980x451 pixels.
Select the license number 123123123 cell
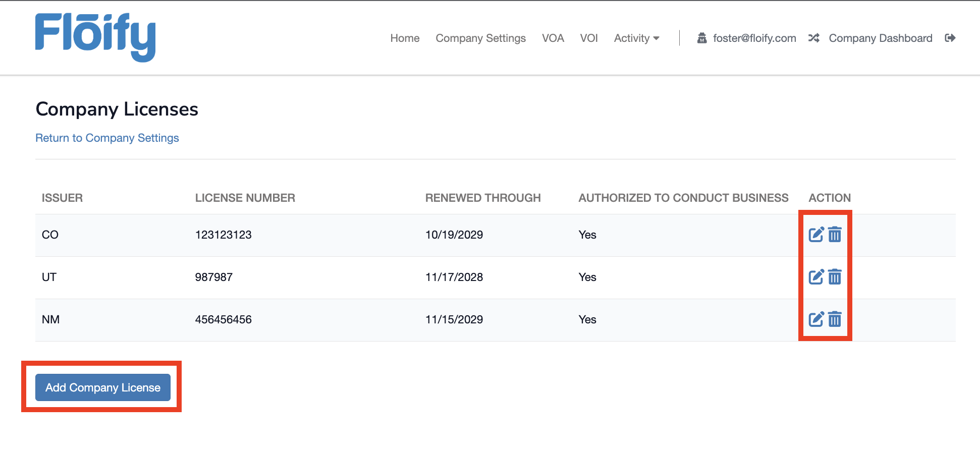pos(224,235)
